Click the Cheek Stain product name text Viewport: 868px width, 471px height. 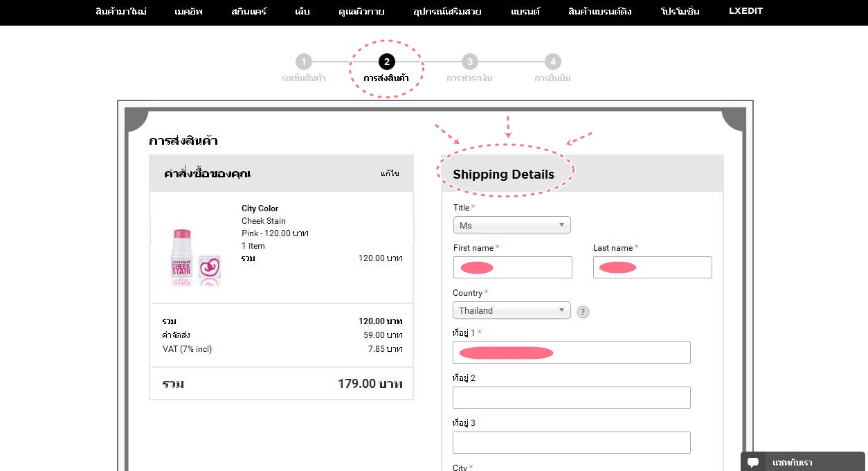point(264,221)
